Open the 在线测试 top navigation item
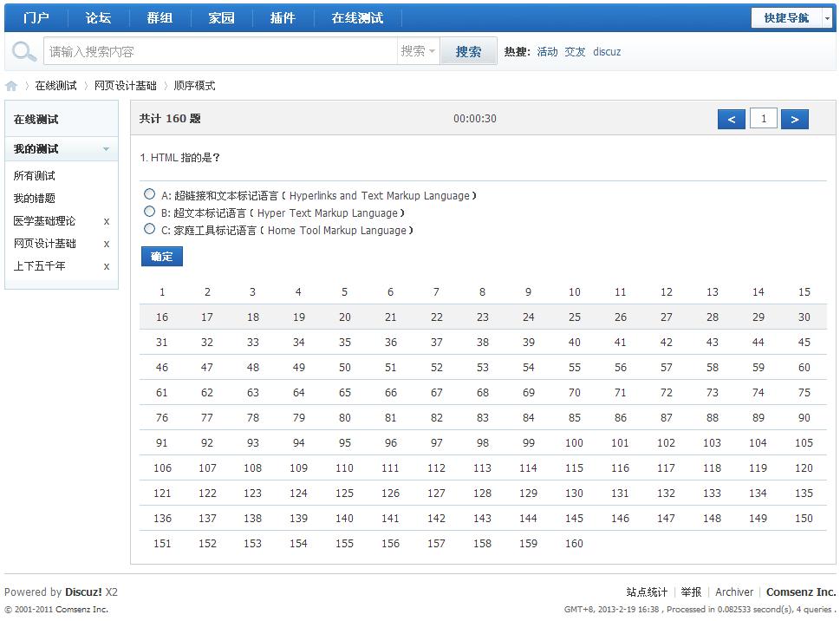The height and width of the screenshot is (621, 840). coord(357,18)
